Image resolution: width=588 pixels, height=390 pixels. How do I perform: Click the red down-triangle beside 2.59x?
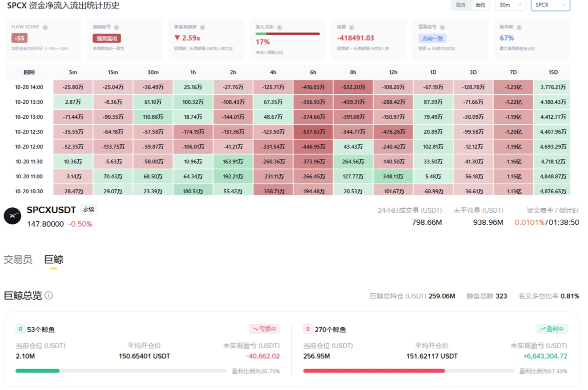177,38
